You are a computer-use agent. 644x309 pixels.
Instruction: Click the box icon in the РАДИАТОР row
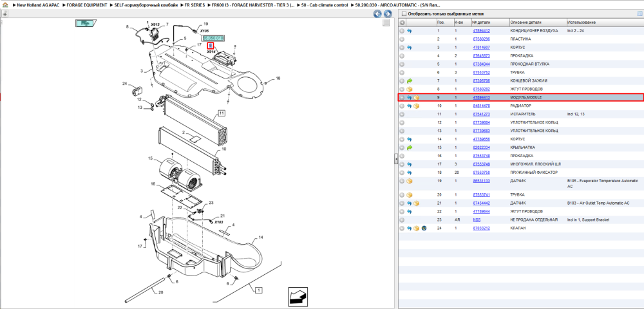pyautogui.click(x=417, y=106)
